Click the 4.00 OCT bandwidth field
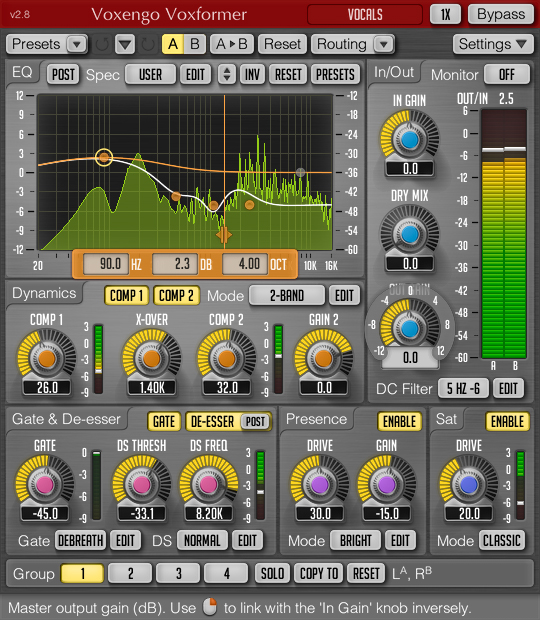The width and height of the screenshot is (540, 620). [x=245, y=264]
